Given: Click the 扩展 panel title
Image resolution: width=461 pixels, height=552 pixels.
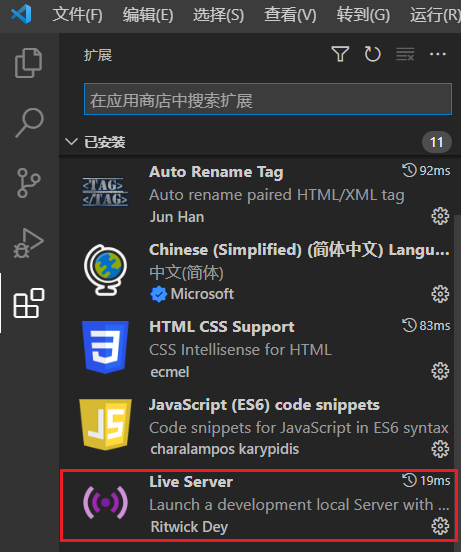Looking at the screenshot, I should coord(98,55).
